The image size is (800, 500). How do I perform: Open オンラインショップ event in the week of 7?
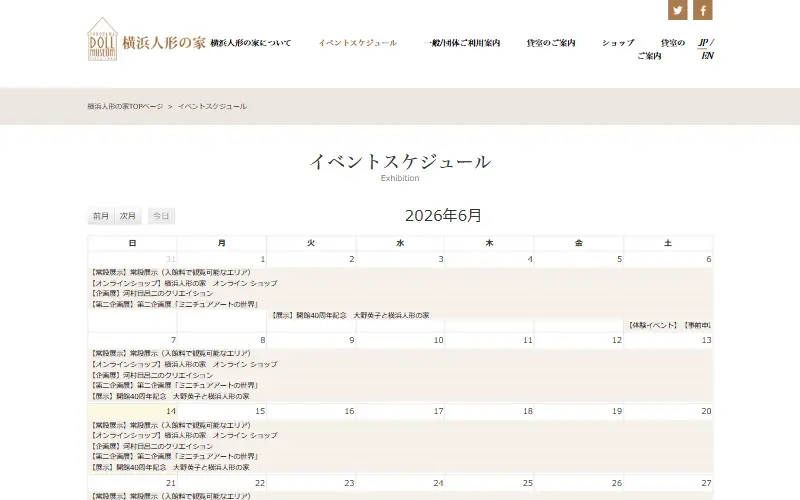[x=400, y=364]
